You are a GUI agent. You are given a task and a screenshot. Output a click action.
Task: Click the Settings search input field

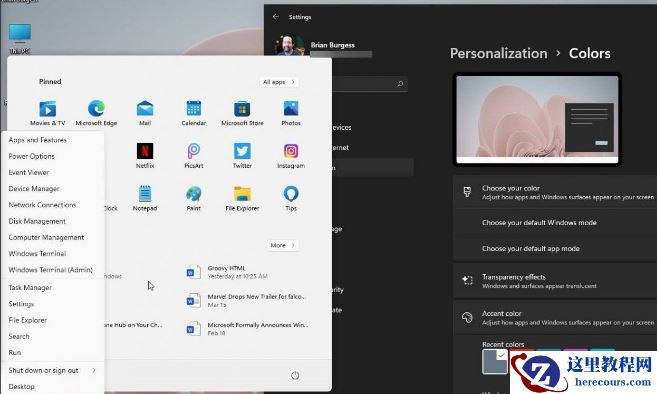tap(369, 84)
